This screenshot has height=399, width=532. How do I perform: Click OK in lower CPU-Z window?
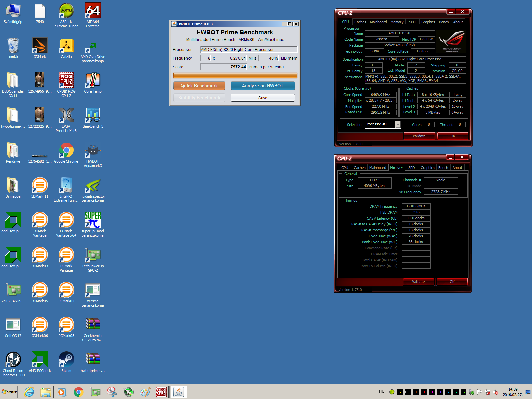click(x=452, y=282)
